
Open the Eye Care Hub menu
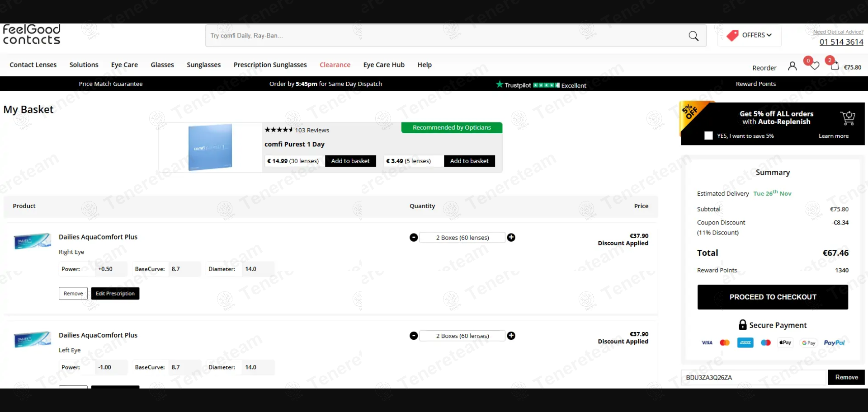point(384,65)
